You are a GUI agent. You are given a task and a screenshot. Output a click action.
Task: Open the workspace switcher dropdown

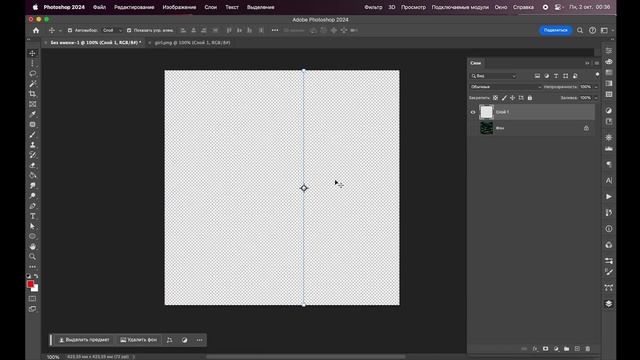(x=607, y=30)
